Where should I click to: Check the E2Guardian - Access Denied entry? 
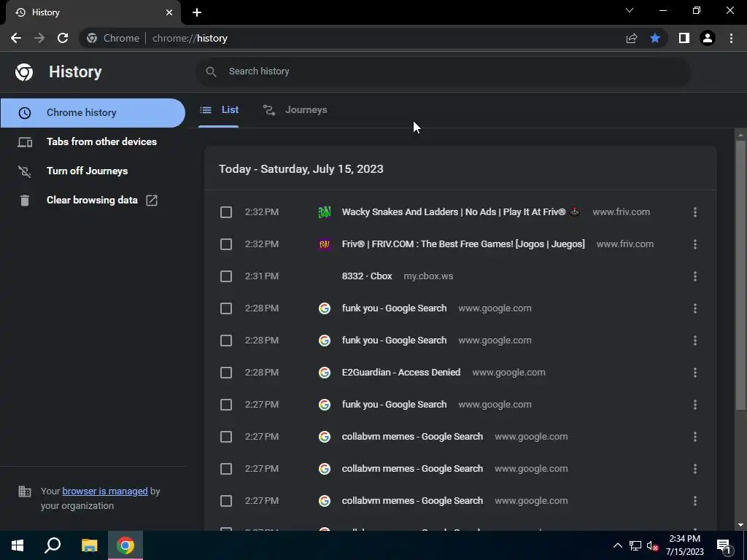pos(226,373)
